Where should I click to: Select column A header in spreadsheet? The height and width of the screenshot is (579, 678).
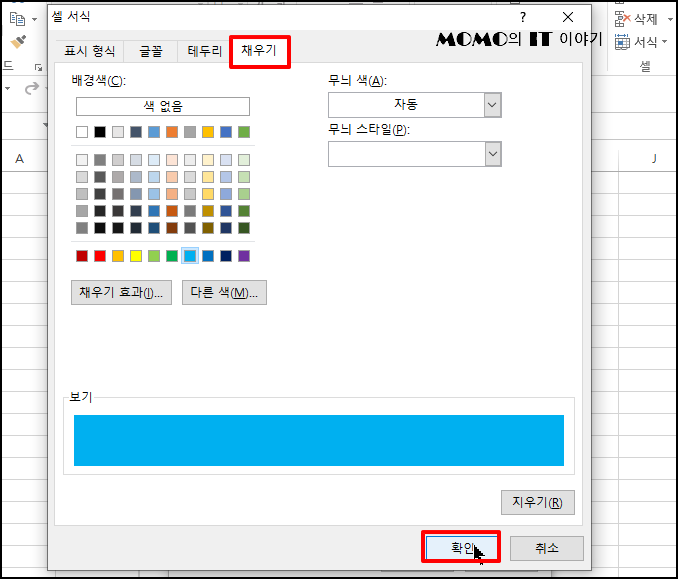[19, 159]
